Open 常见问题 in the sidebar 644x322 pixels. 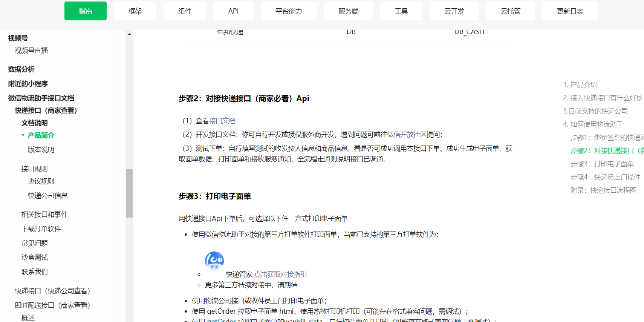click(x=34, y=243)
